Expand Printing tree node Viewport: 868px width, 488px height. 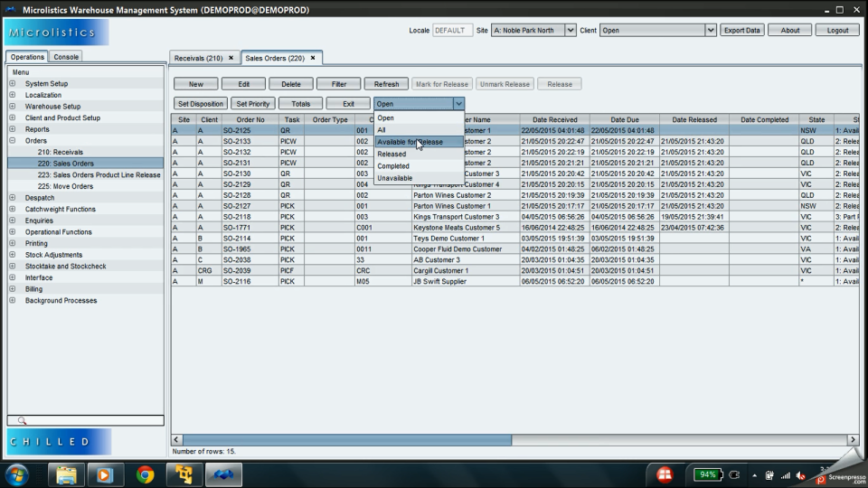(x=12, y=243)
